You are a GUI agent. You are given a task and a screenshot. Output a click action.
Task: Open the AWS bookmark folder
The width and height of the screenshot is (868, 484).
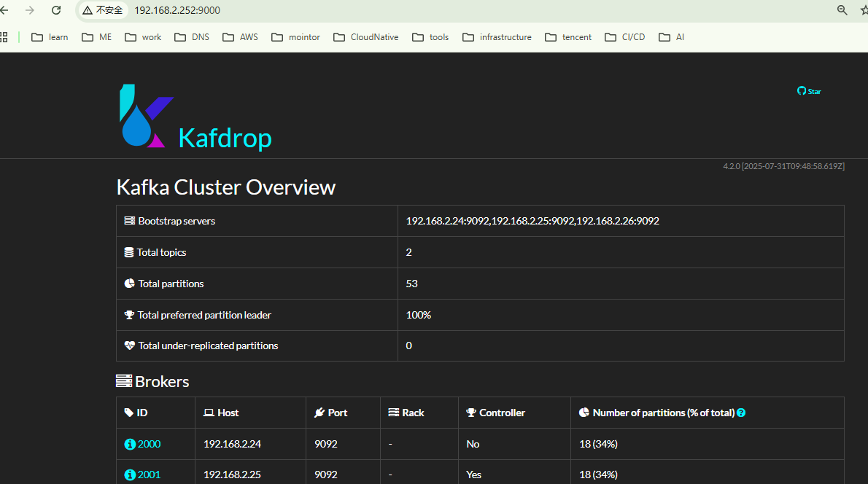click(240, 37)
